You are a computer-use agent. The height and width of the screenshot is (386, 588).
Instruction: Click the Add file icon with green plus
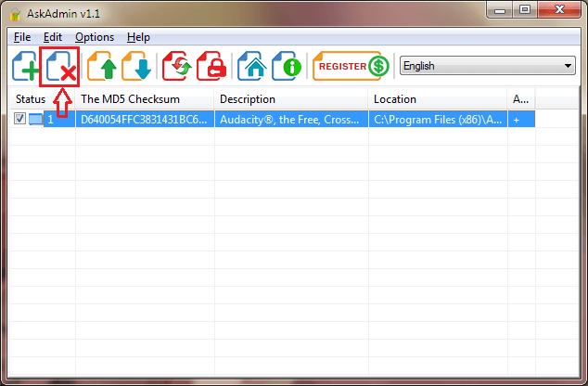tap(26, 68)
